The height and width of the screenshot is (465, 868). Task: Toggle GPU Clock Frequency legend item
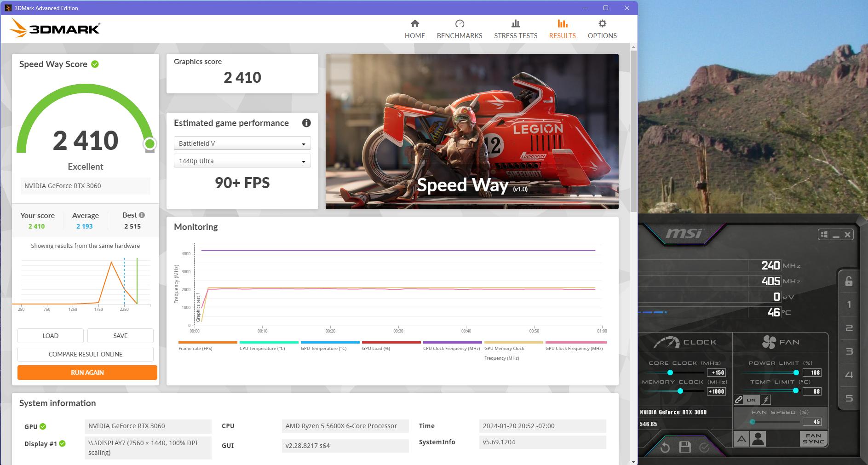576,346
